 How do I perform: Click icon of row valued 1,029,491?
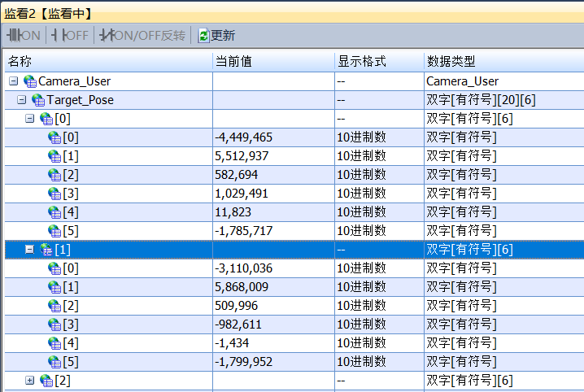(x=54, y=194)
